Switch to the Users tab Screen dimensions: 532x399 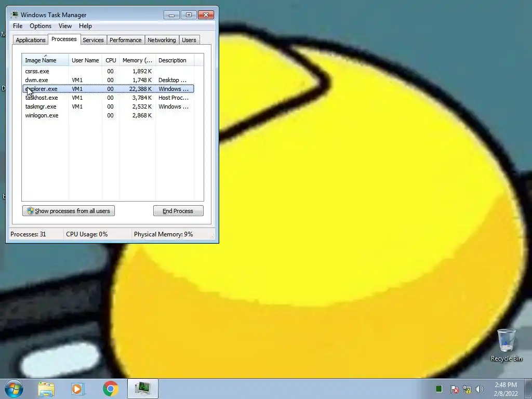tap(189, 40)
